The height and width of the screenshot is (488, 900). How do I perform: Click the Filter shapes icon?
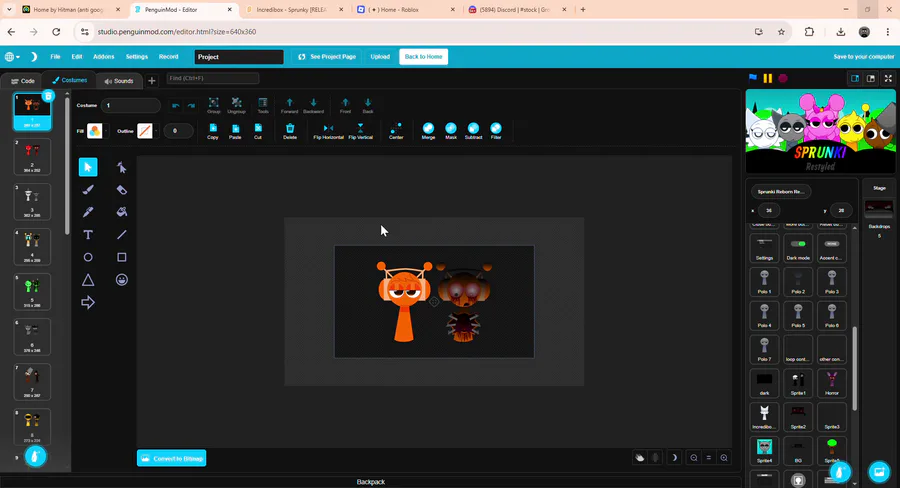tap(496, 131)
